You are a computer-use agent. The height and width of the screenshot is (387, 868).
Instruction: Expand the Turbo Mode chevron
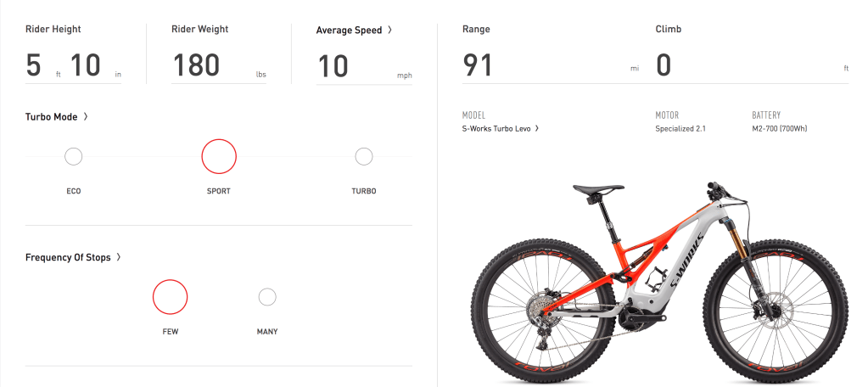[x=86, y=116]
